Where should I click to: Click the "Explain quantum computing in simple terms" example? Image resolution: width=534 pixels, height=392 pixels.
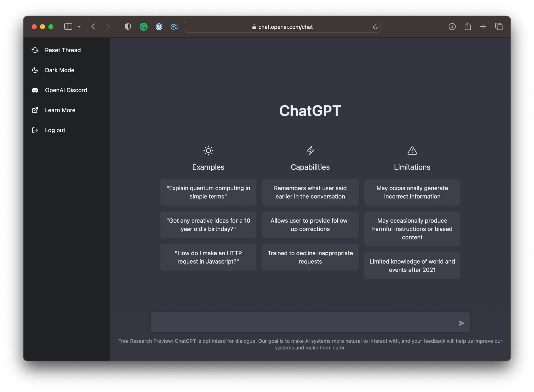(208, 192)
